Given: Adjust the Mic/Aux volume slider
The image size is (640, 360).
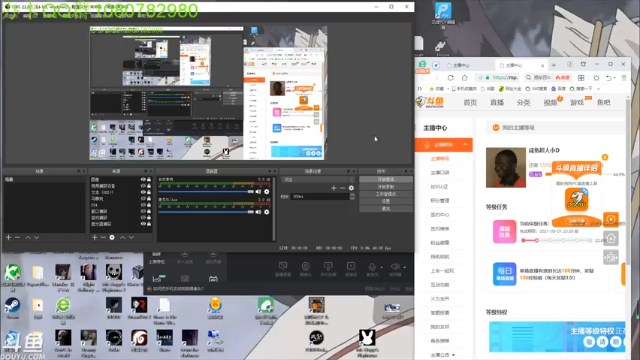Looking at the screenshot, I should point(206,212).
